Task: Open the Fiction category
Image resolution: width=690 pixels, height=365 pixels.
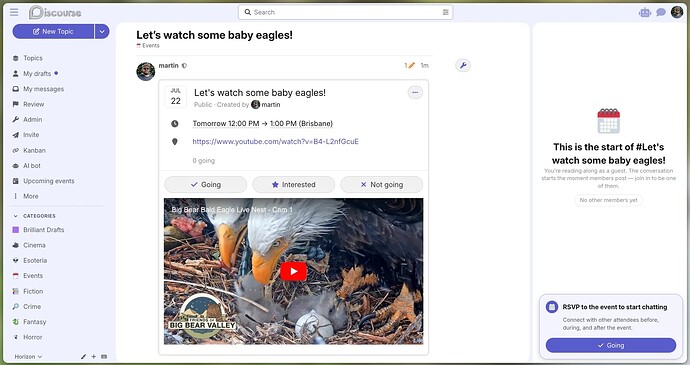Action: [33, 291]
